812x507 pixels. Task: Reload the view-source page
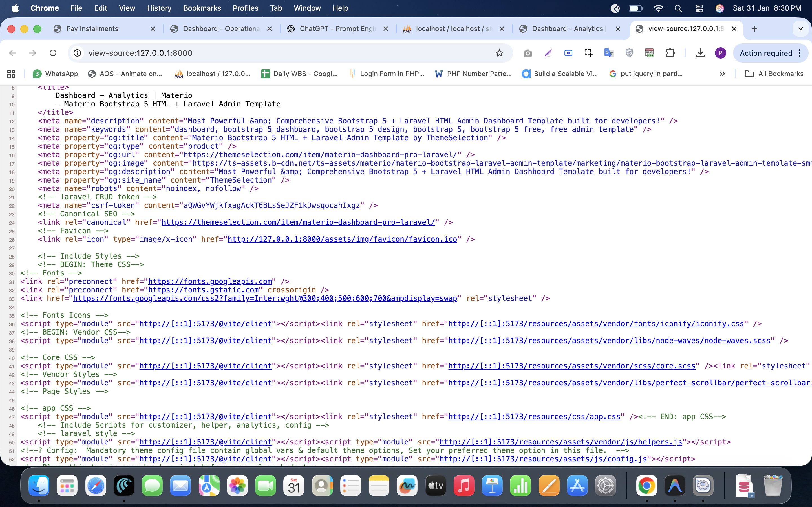[53, 53]
